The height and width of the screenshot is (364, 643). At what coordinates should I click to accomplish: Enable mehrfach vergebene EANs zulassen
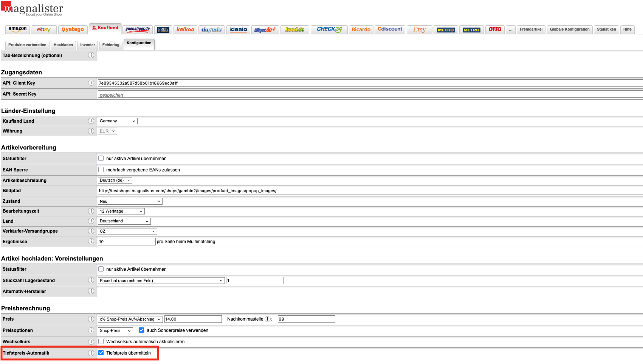(x=101, y=170)
